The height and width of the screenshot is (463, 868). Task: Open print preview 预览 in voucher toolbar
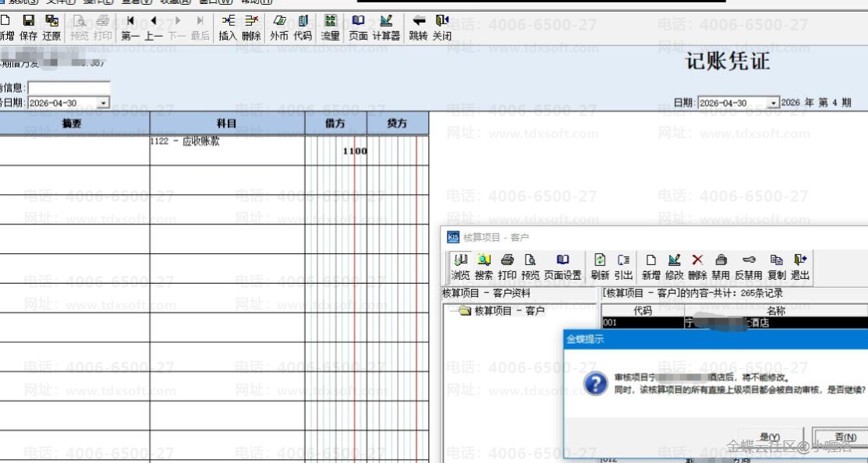(80, 27)
